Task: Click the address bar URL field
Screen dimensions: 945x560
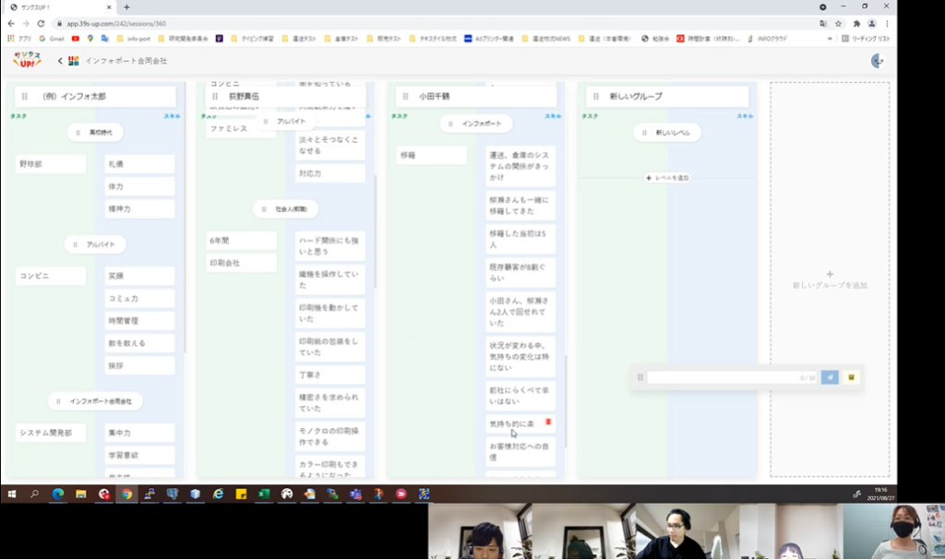Action: [x=434, y=23]
